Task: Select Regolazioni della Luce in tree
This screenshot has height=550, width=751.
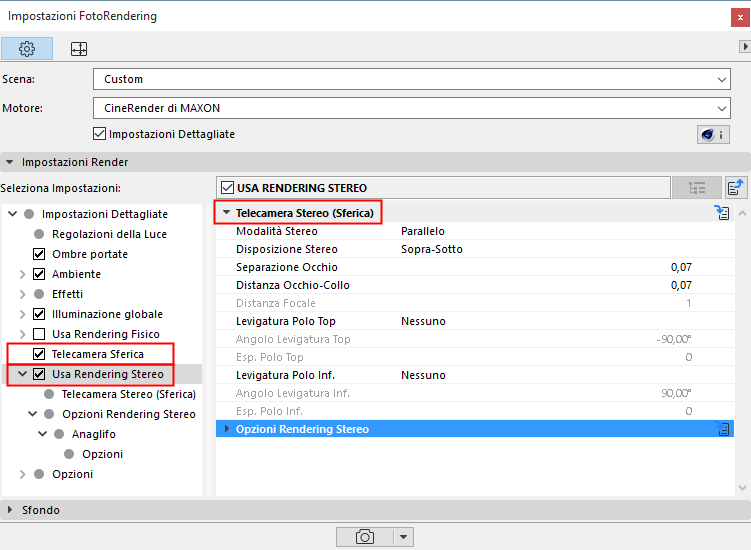Action: (109, 234)
